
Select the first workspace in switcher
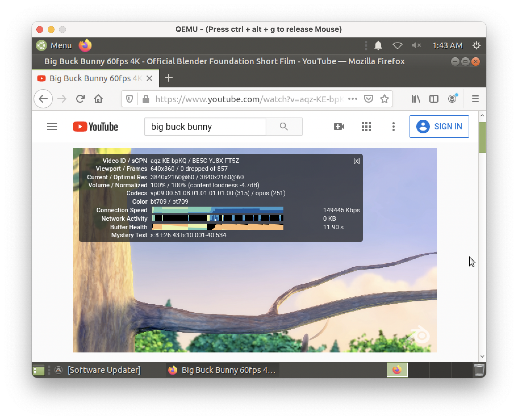(397, 370)
